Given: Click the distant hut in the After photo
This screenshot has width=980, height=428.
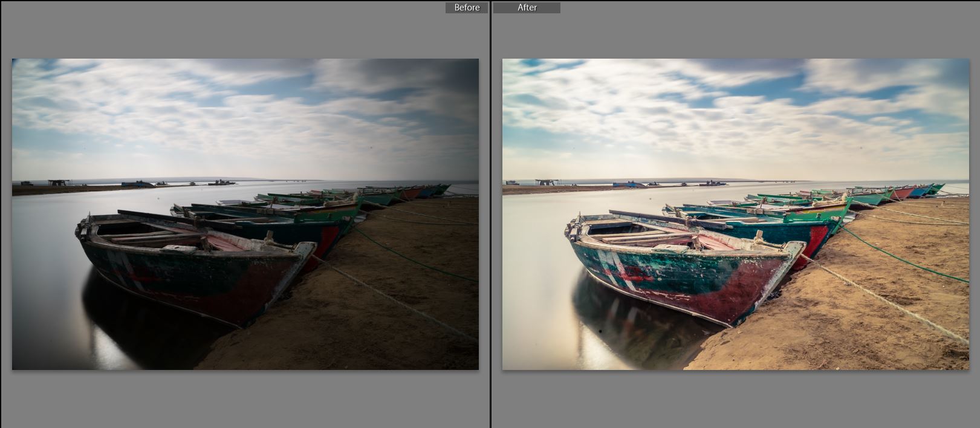Looking at the screenshot, I should coord(548,182).
